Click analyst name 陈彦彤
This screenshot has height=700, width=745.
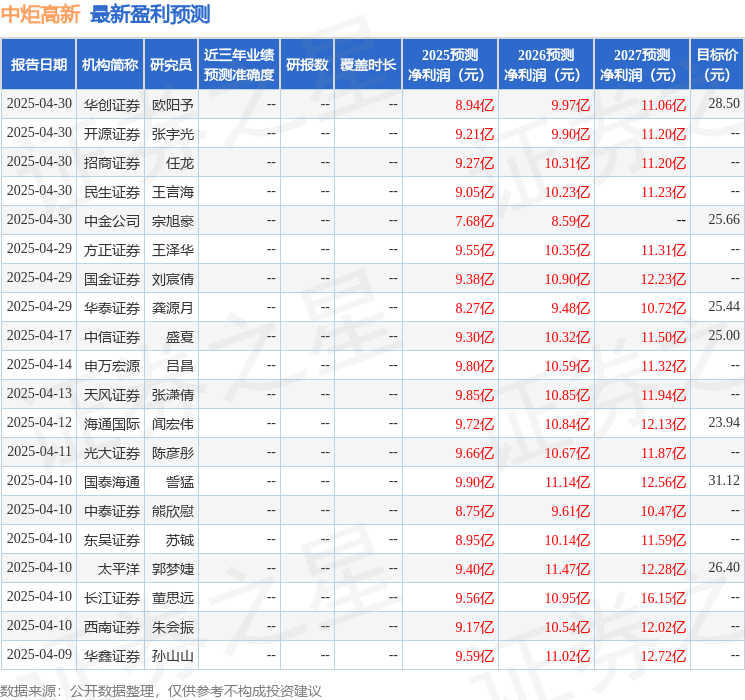coord(172,453)
